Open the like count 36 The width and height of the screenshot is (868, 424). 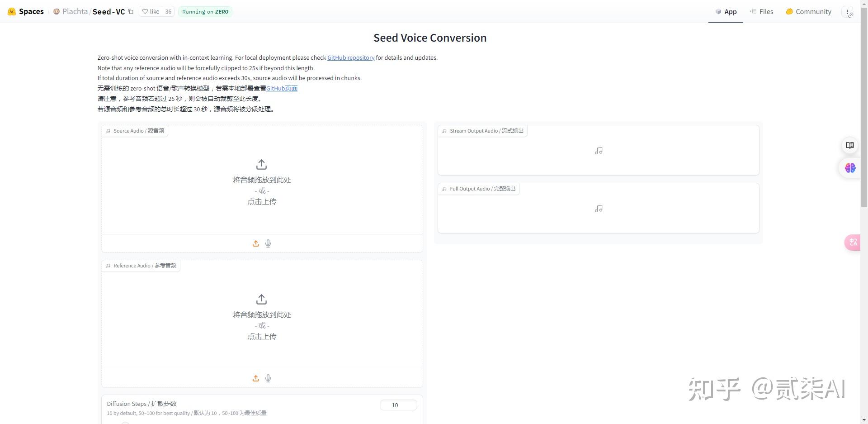168,11
